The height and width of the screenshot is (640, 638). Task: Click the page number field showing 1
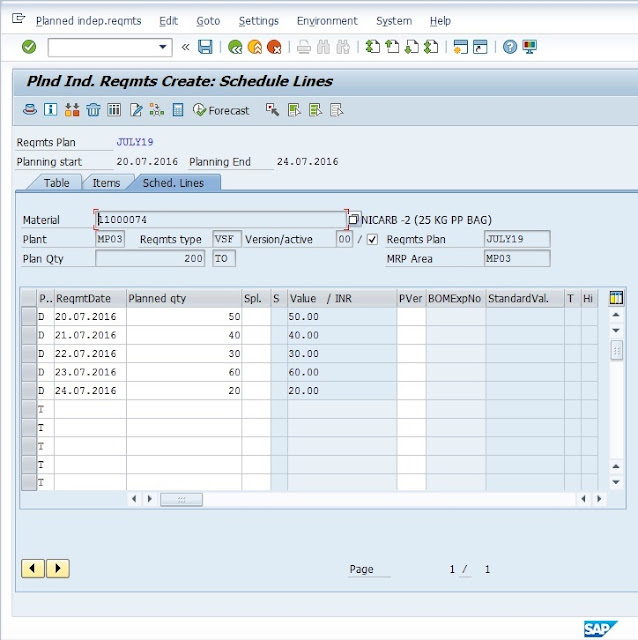(x=452, y=569)
